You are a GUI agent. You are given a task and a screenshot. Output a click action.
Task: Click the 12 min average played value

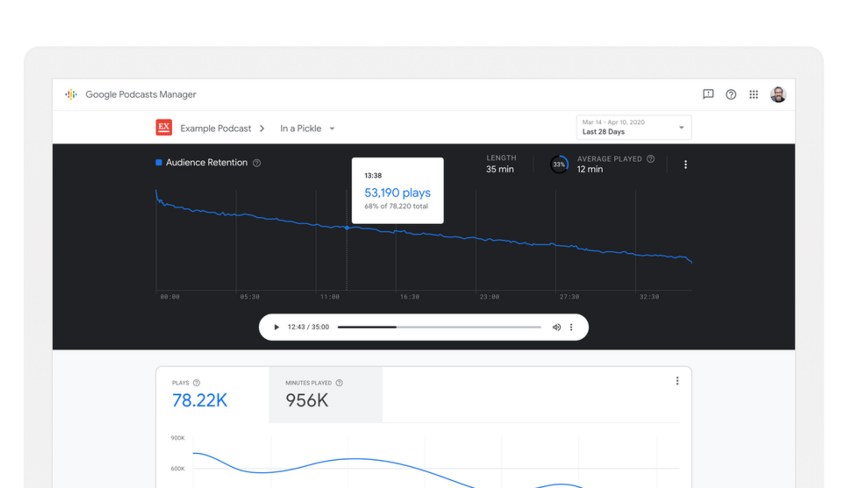click(590, 169)
